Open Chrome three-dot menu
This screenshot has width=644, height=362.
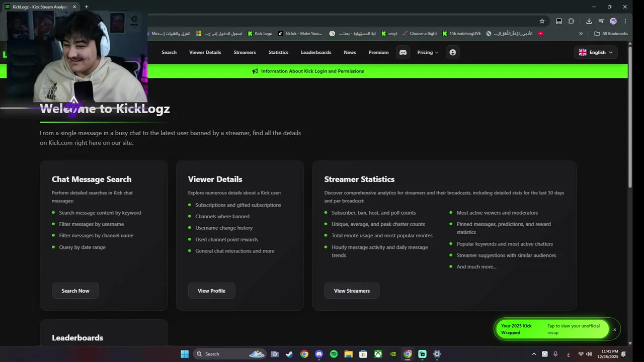click(x=625, y=21)
